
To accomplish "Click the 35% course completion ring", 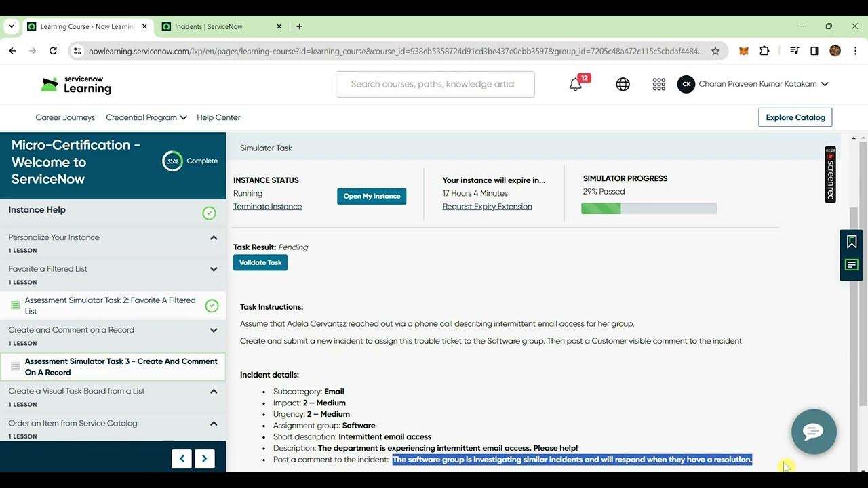I will point(172,161).
